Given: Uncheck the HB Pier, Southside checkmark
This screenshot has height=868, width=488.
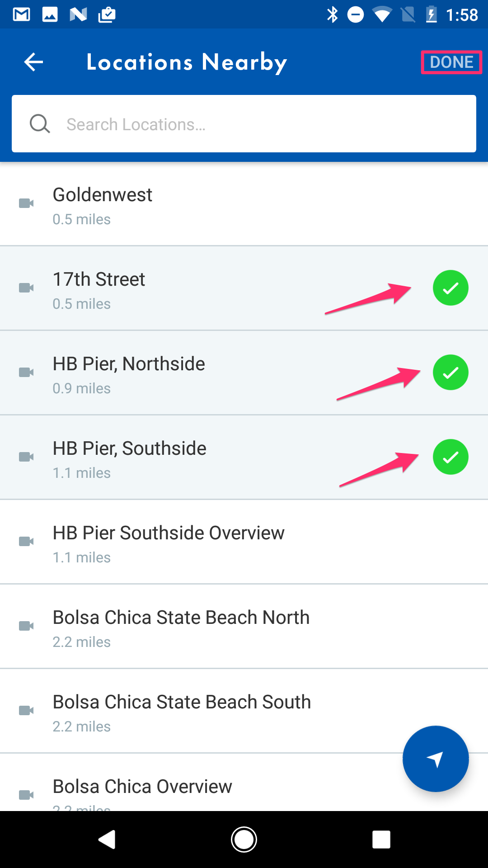Looking at the screenshot, I should click(450, 457).
